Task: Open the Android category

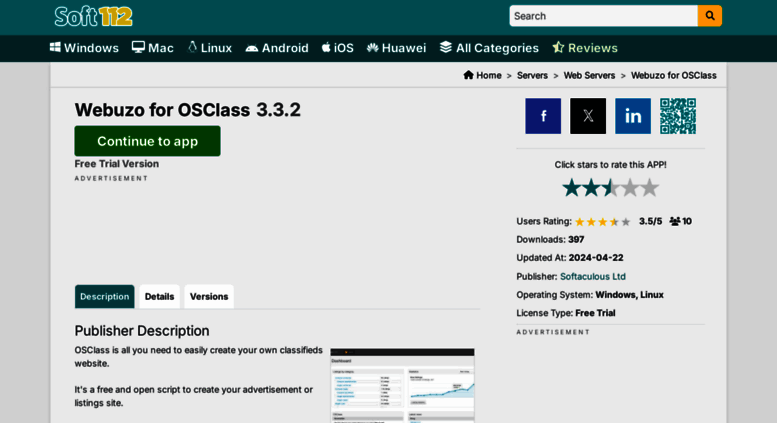Action: pos(277,48)
